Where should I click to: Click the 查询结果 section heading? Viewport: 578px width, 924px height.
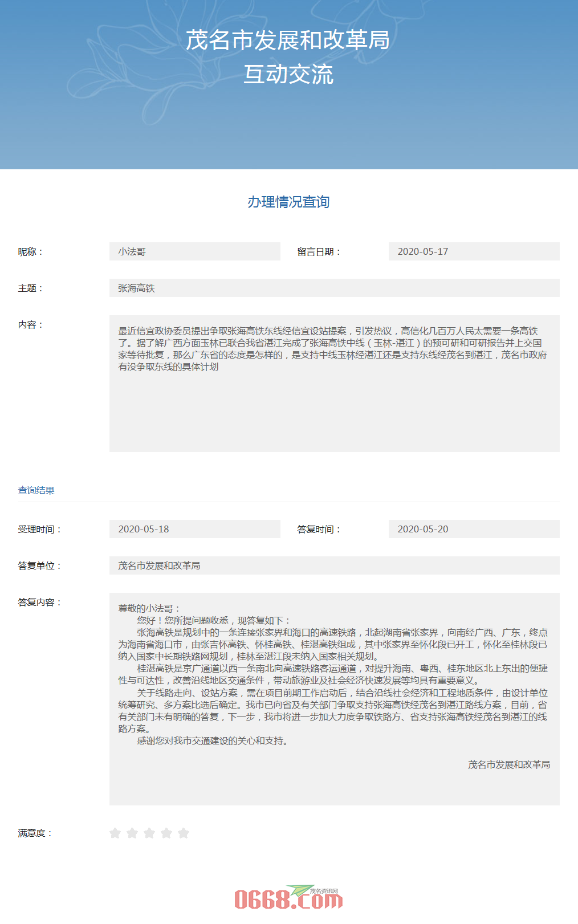36,490
